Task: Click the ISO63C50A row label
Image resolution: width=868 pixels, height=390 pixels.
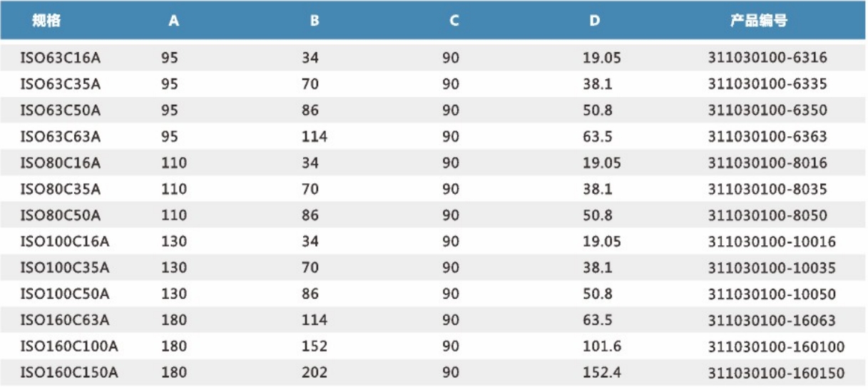Action: coord(61,111)
